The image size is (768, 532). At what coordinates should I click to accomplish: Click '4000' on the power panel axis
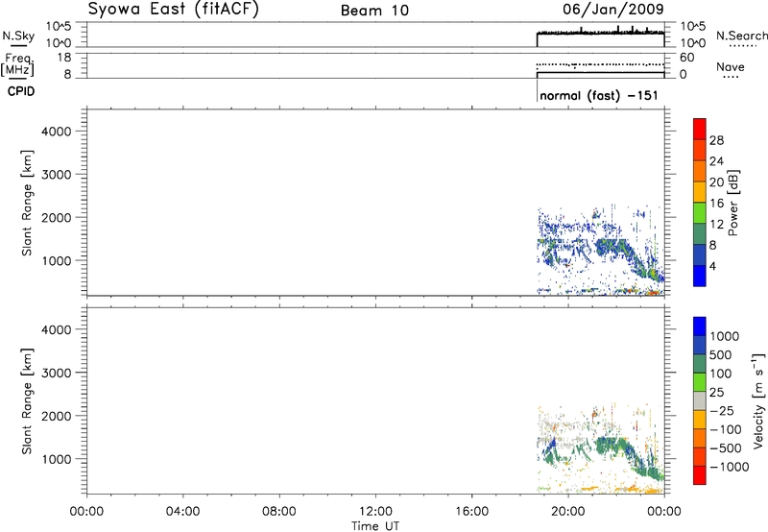(57, 132)
